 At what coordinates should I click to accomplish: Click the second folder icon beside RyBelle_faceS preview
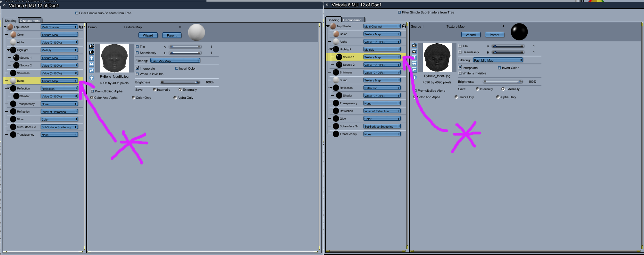414,52
